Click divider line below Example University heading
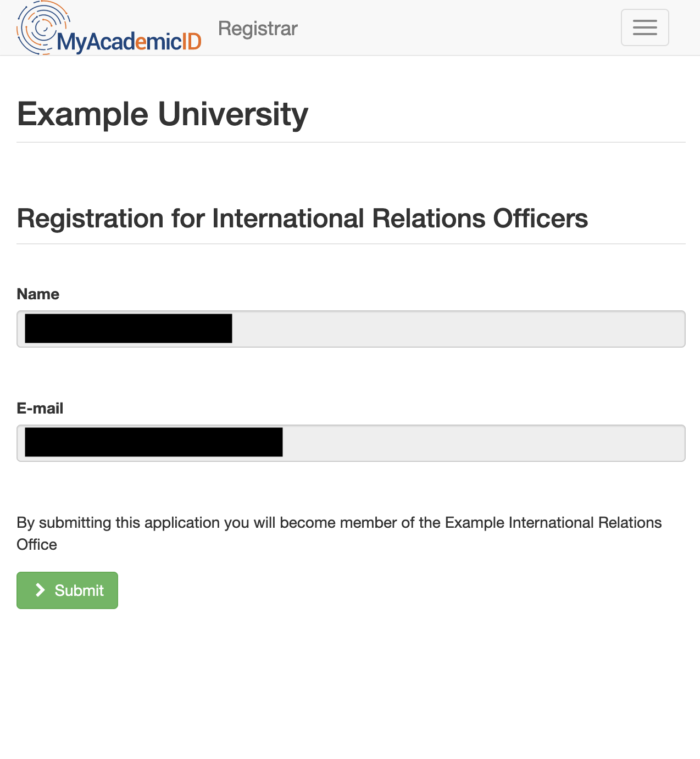Screen dimensions: 700x759 tap(351, 142)
